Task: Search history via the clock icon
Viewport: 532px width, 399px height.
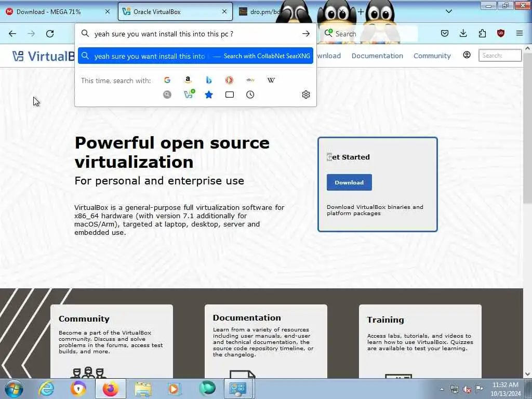Action: coord(250,95)
